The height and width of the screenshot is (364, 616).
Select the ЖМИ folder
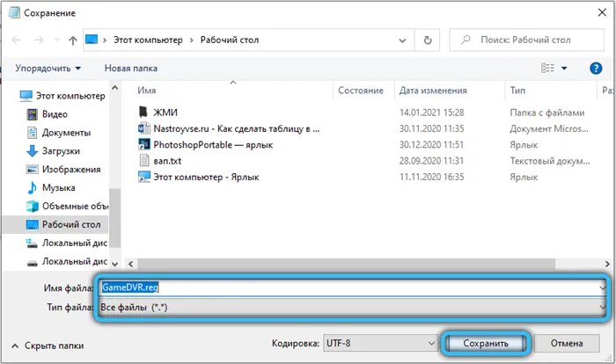[x=165, y=112]
